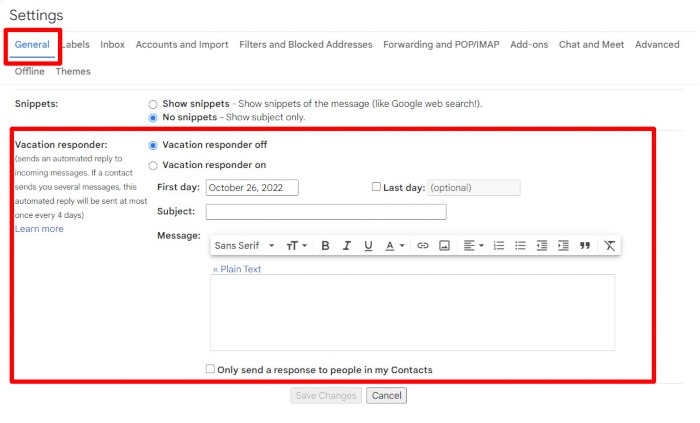Click the Save Changes button
Viewport: 700px width, 423px height.
tap(326, 395)
